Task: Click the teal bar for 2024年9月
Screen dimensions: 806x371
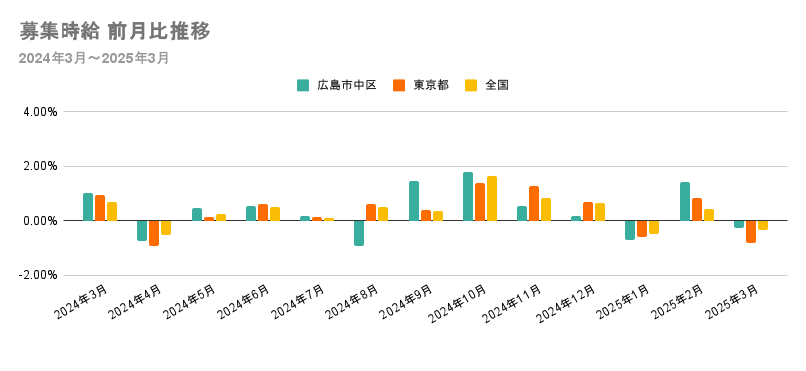Action: tap(414, 201)
